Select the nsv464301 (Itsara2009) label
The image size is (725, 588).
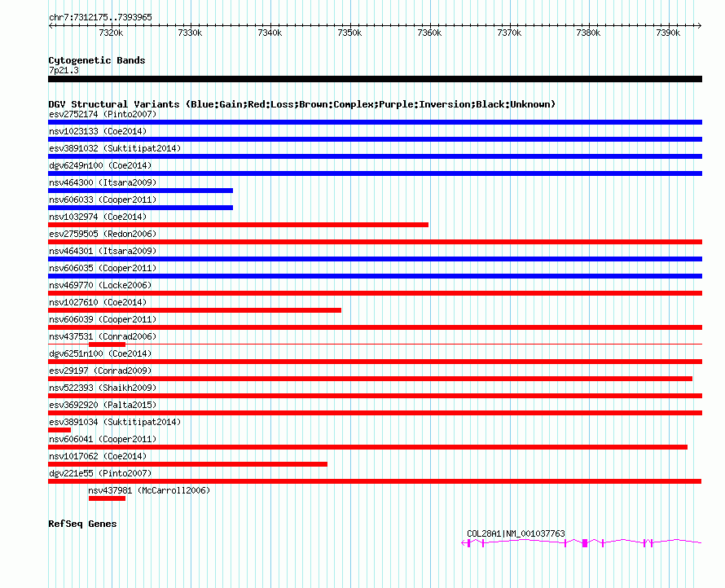coord(103,251)
